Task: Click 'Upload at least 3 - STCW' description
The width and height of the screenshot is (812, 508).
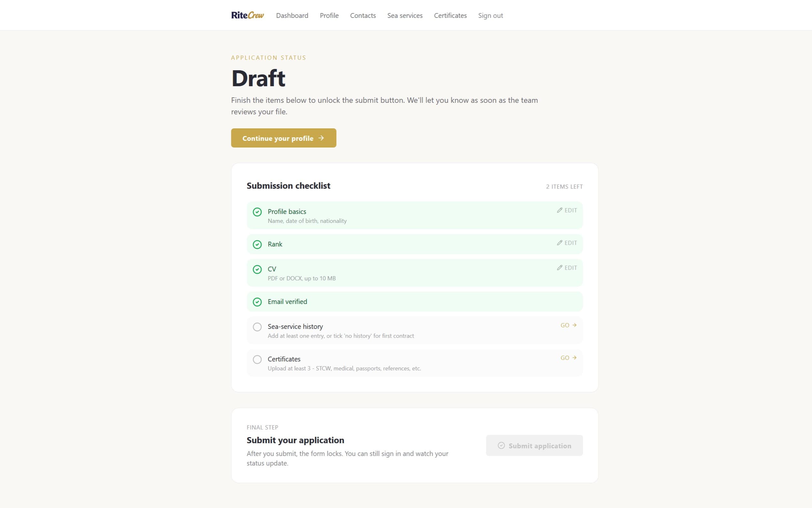Action: [x=344, y=368]
